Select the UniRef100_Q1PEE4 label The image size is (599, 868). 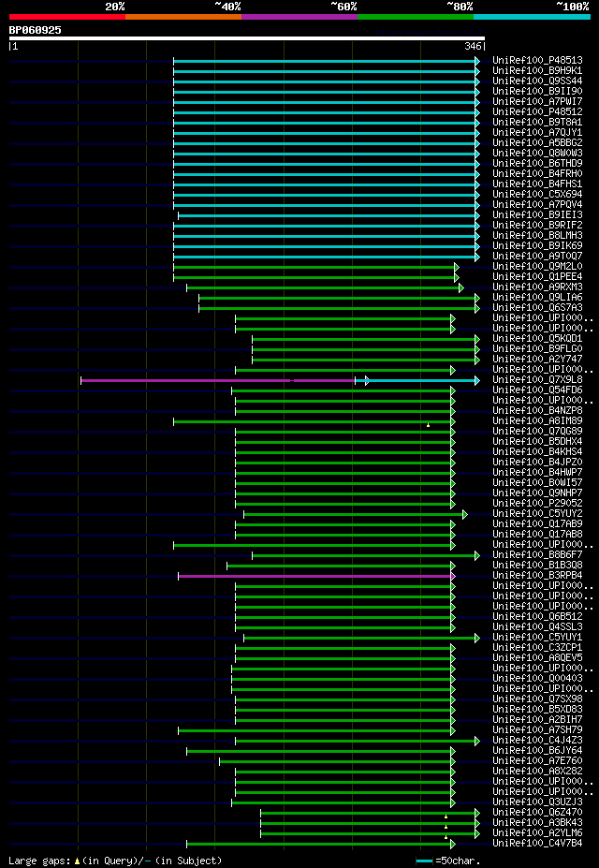pos(537,277)
